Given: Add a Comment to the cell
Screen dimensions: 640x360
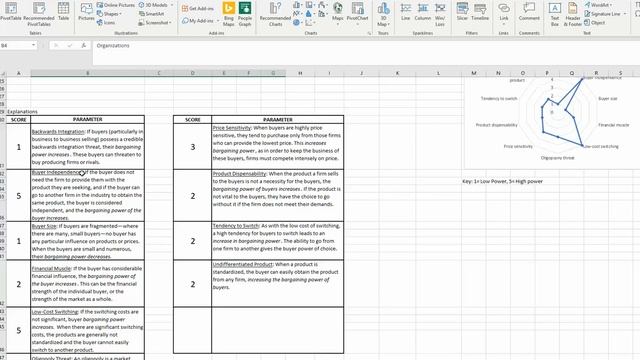Looking at the screenshot, I should click(x=529, y=12).
